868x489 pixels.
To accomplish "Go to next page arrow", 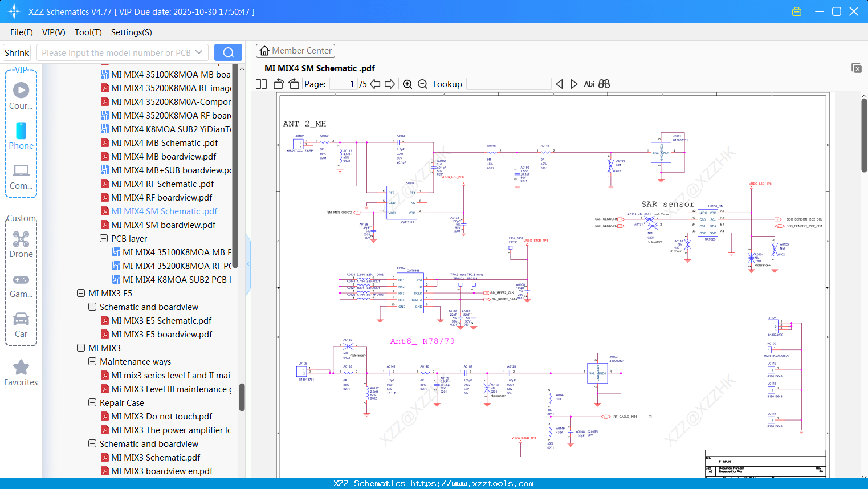I will pyautogui.click(x=390, y=84).
